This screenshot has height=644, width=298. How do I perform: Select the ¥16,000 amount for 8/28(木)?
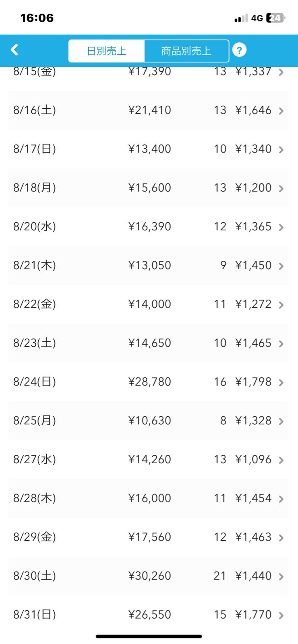pos(149,498)
